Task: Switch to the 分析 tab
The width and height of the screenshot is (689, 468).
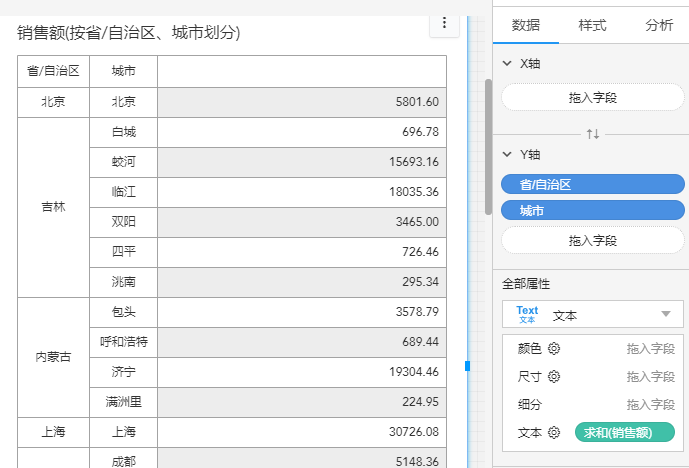Action: click(659, 25)
